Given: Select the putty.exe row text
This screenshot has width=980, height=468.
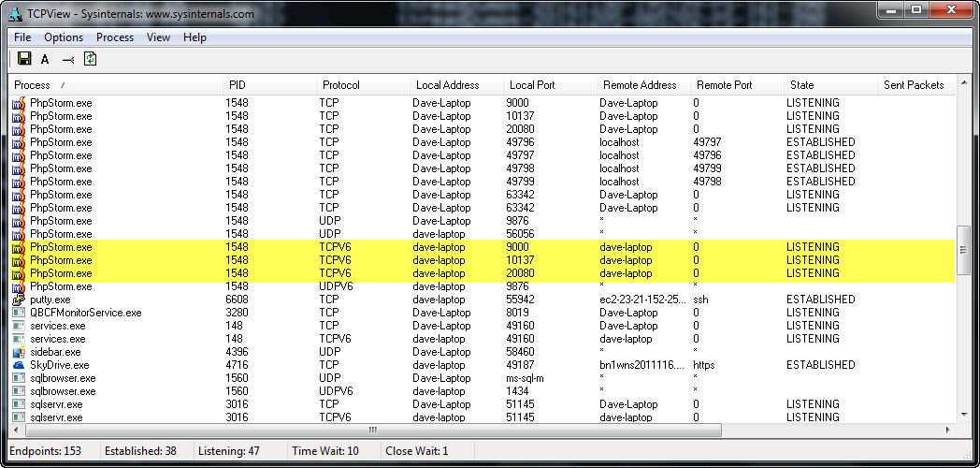Looking at the screenshot, I should coord(50,300).
